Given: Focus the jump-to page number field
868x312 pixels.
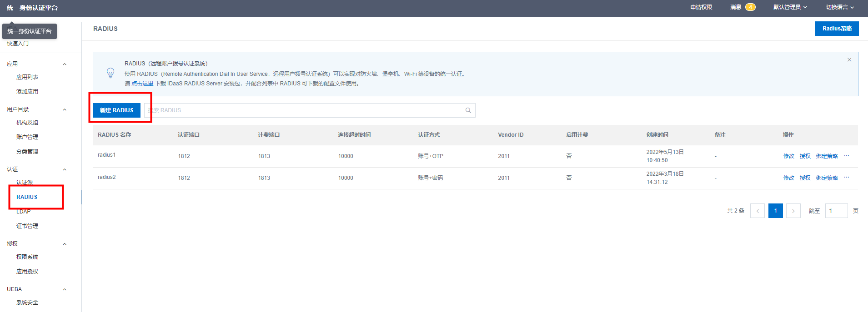Looking at the screenshot, I should [836, 211].
